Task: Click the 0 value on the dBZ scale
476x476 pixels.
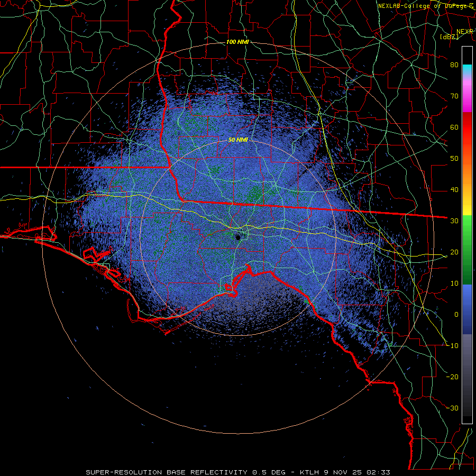Action: pyautogui.click(x=456, y=315)
